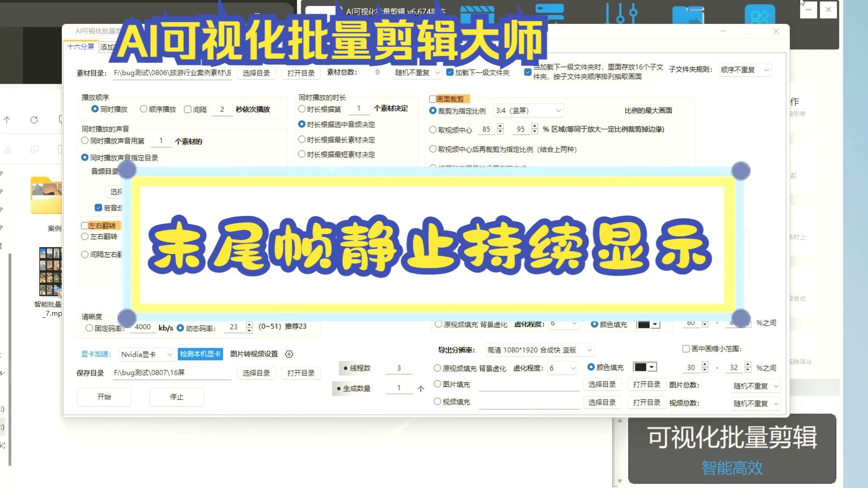868x488 pixels.
Task: Close the AI可视化批量剪辑 dialog window
Action: (x=776, y=31)
